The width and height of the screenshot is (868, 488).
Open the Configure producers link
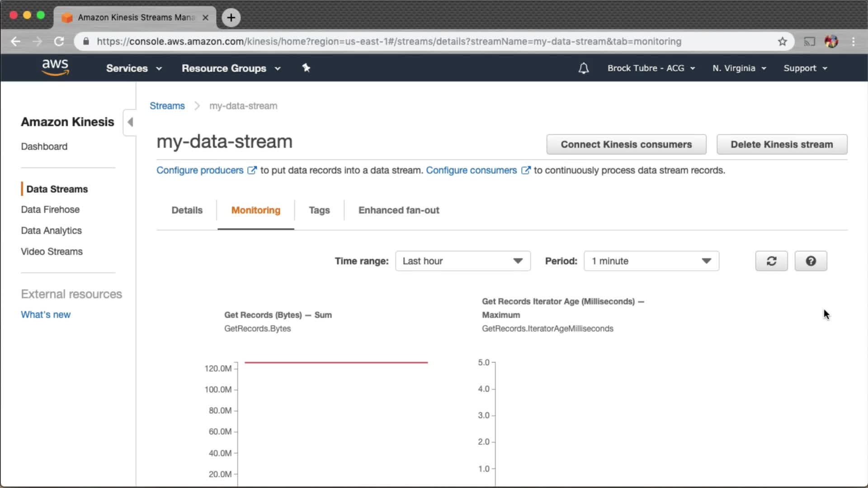click(200, 170)
